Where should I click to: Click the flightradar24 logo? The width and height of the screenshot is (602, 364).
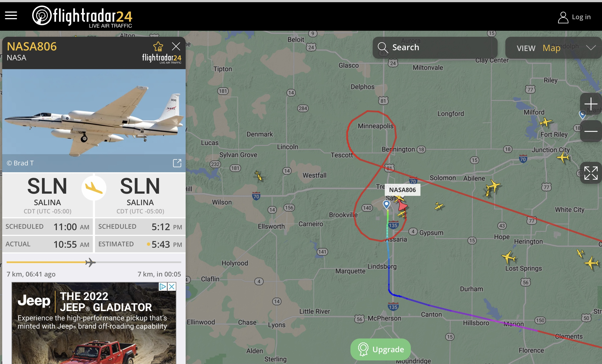(x=82, y=16)
